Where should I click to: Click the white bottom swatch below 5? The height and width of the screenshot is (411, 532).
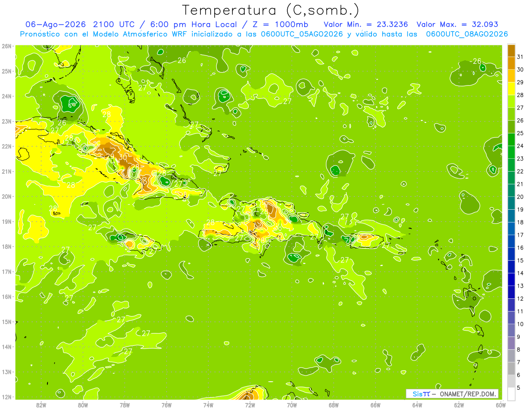point(511,394)
